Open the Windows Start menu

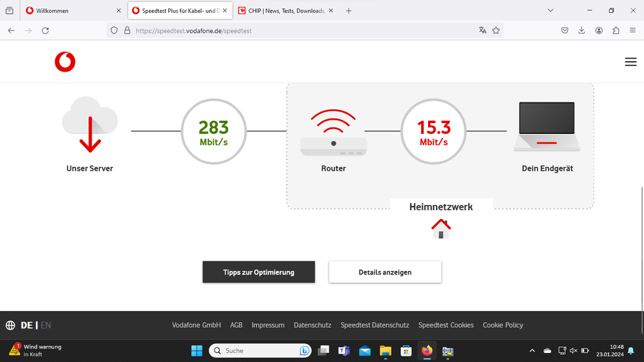pyautogui.click(x=197, y=351)
